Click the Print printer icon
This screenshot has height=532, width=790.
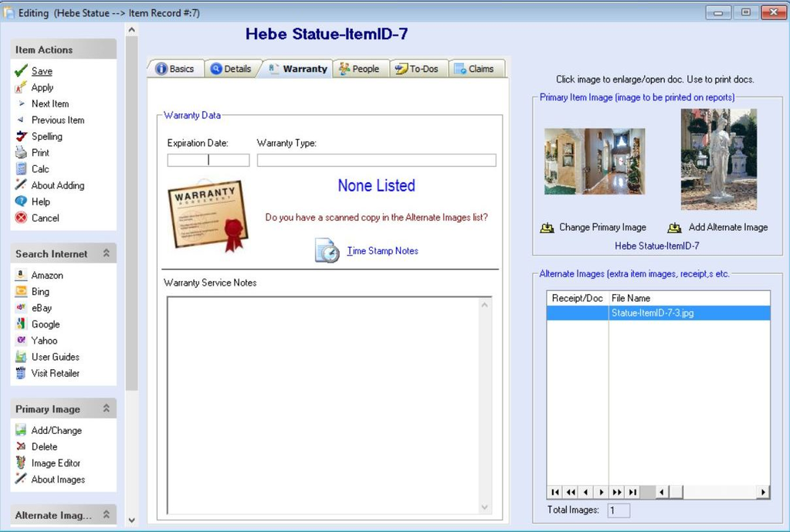point(21,152)
